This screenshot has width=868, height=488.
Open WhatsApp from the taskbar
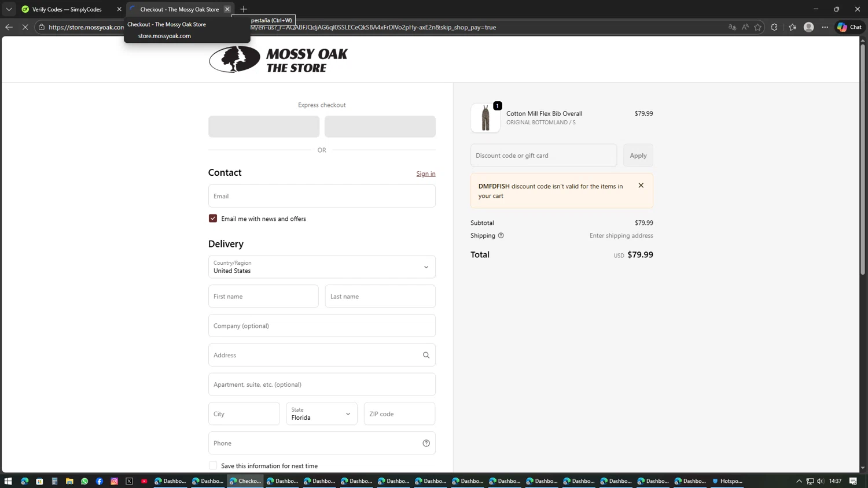(84, 481)
